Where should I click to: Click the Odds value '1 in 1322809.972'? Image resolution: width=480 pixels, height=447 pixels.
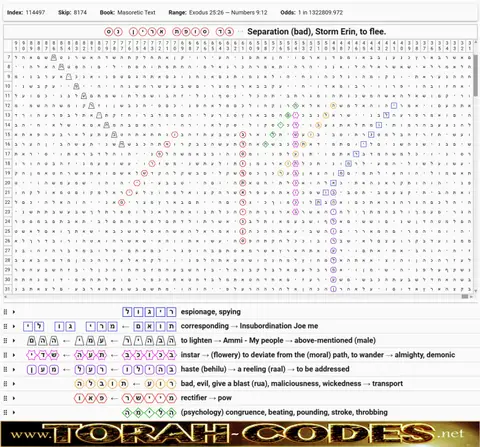pyautogui.click(x=320, y=13)
